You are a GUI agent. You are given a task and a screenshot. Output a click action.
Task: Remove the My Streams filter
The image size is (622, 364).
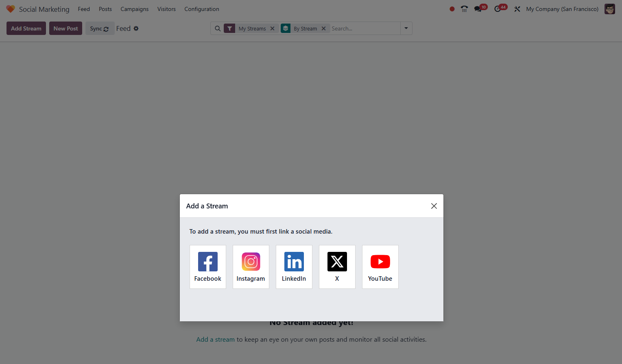point(273,28)
